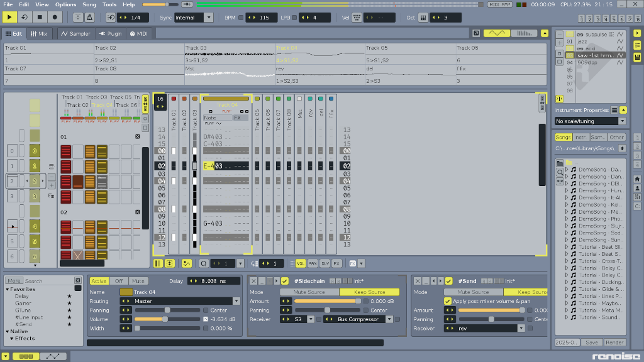Switch to the Sampler tab
Screen dimensions: 644x362
pyautogui.click(x=75, y=33)
